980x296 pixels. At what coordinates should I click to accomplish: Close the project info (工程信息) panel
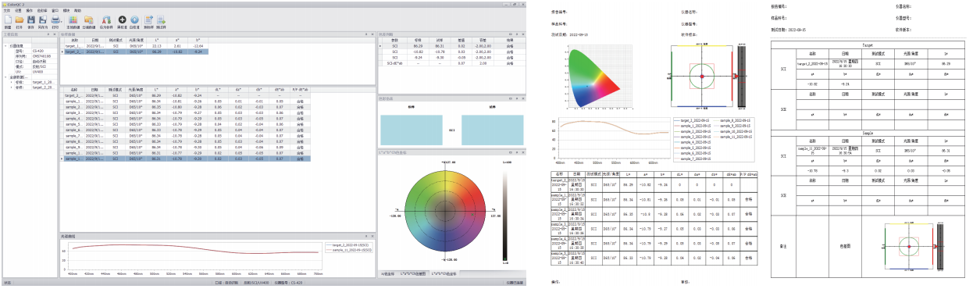55,35
